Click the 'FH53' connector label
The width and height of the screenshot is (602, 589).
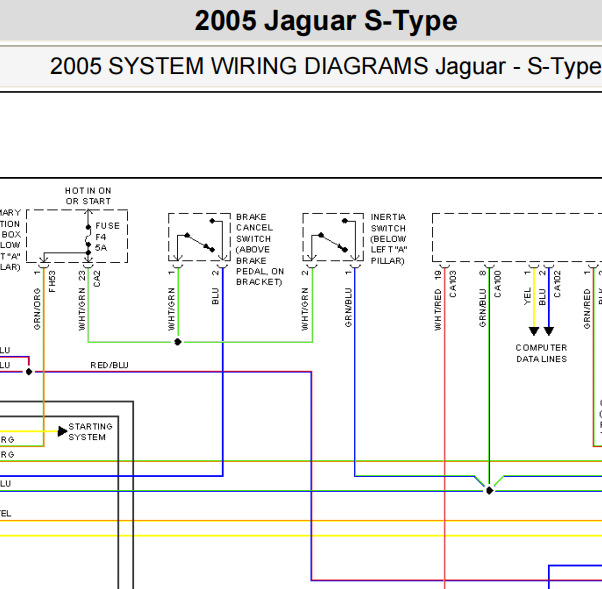(53, 281)
